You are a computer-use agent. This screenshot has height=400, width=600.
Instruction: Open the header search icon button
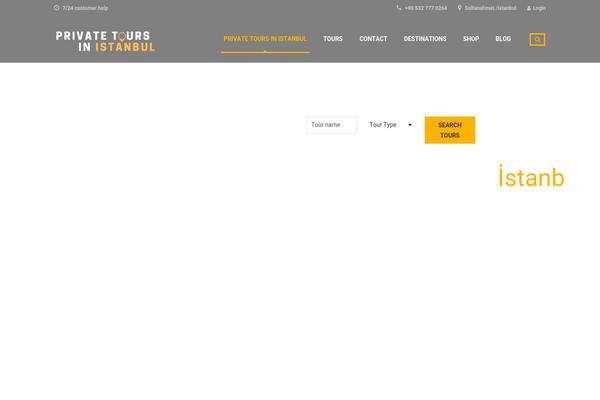click(x=537, y=39)
